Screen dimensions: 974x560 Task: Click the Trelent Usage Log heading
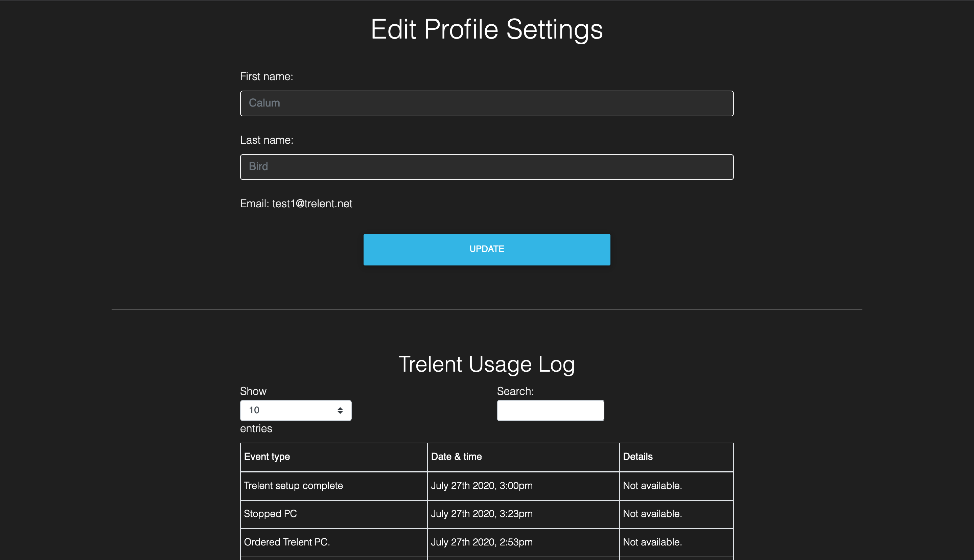tap(487, 364)
